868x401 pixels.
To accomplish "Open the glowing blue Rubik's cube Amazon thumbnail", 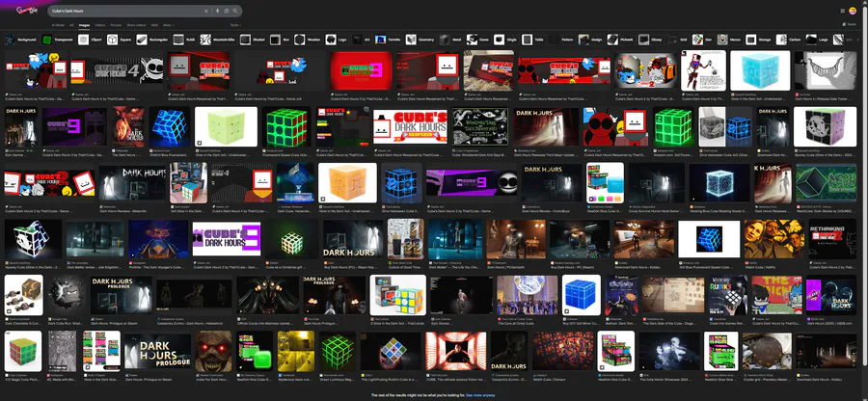I will point(170,126).
